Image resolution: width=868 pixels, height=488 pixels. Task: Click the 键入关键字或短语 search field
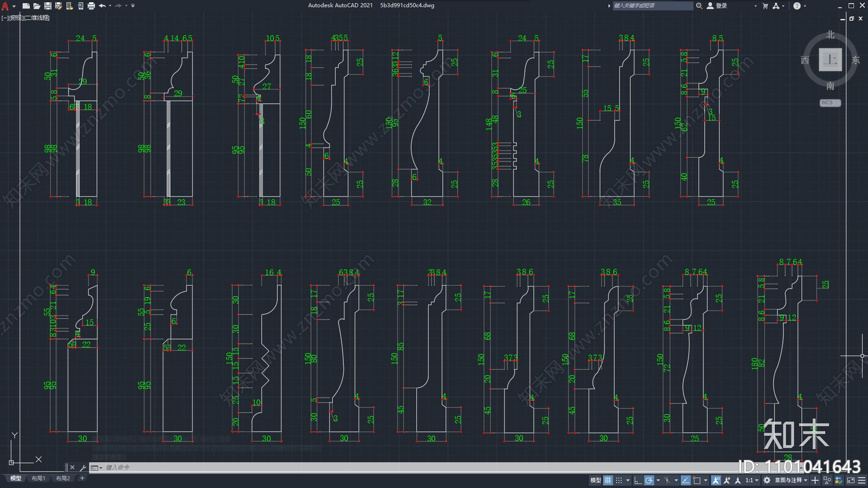point(653,6)
